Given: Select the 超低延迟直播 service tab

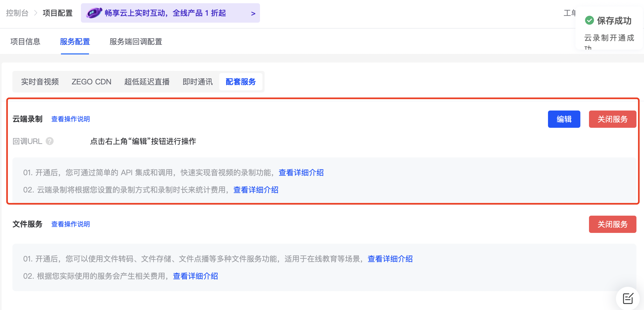Looking at the screenshot, I should click(147, 82).
